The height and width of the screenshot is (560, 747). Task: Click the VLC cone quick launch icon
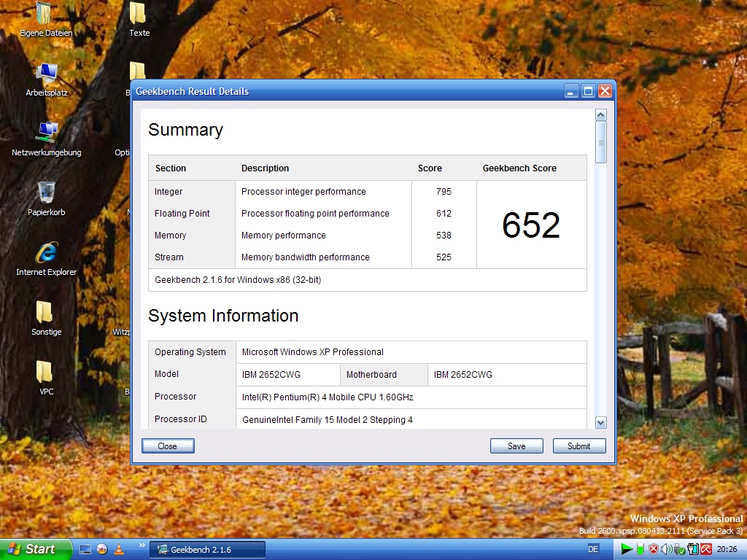tap(119, 549)
